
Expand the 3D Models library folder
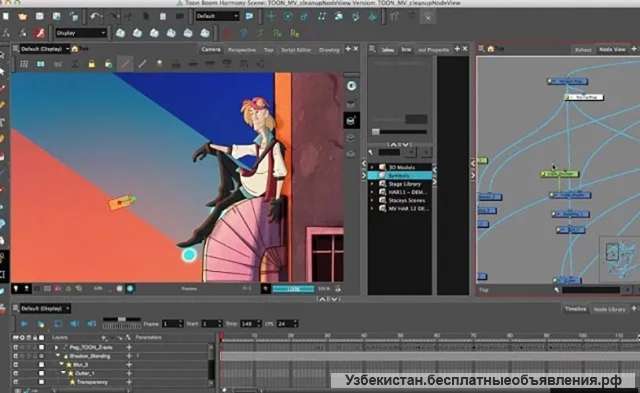[x=372, y=167]
